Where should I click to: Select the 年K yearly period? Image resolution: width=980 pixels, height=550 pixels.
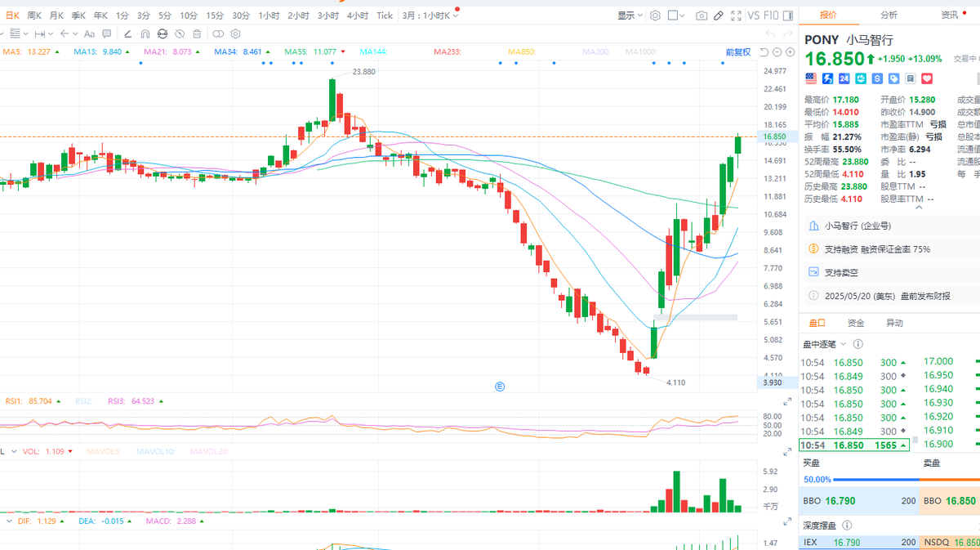100,16
